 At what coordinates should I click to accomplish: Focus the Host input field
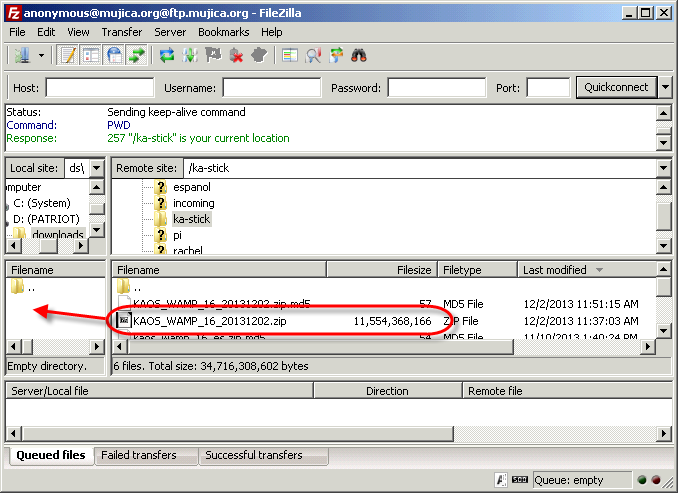(100, 88)
